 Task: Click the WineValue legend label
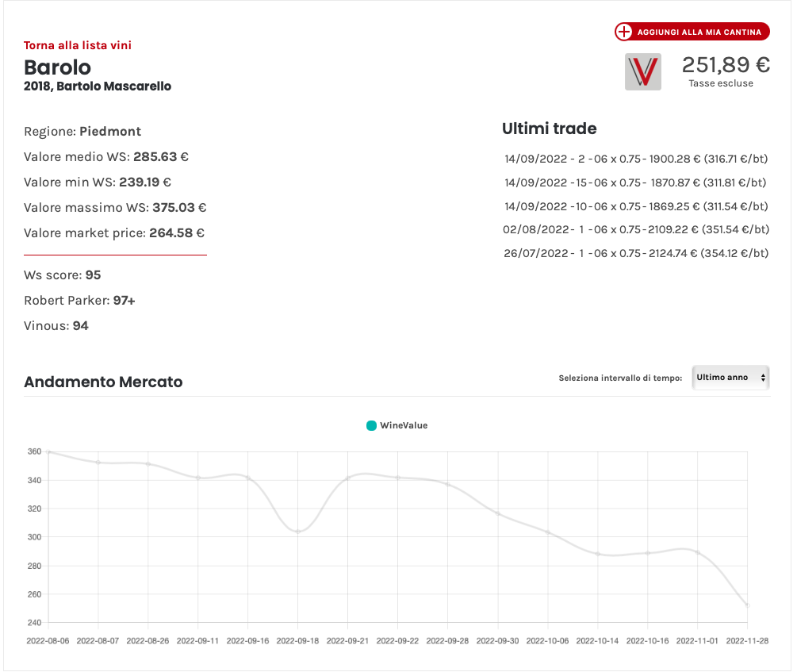pyautogui.click(x=404, y=425)
